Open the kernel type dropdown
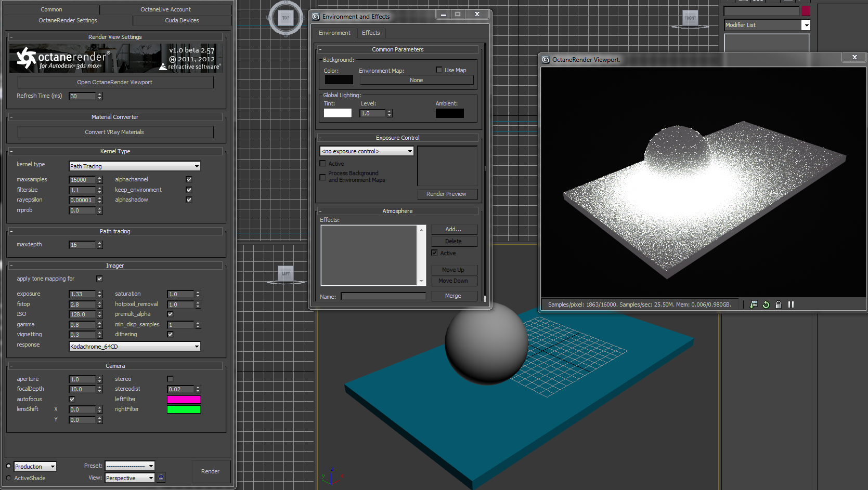Viewport: 868px width, 490px height. pyautogui.click(x=135, y=166)
